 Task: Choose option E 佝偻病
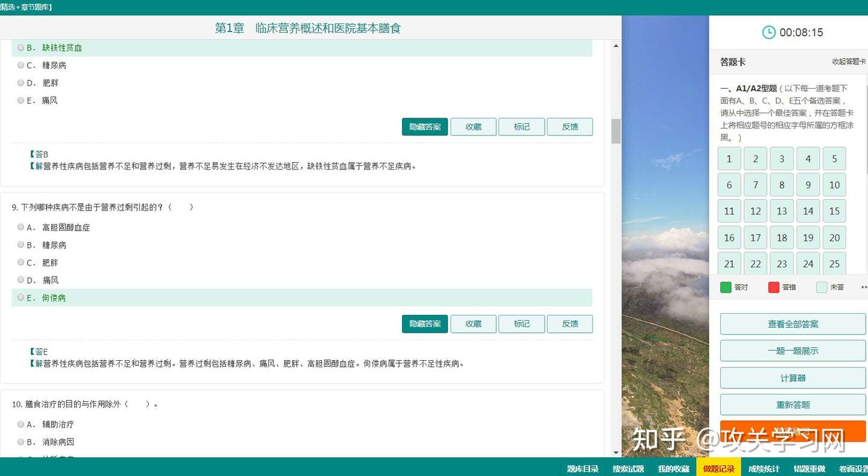pos(21,297)
